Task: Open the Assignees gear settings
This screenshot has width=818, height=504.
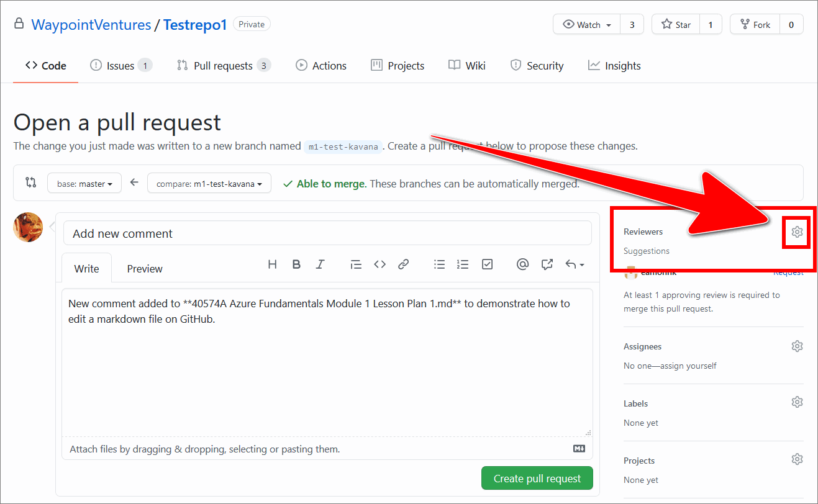Action: click(797, 346)
